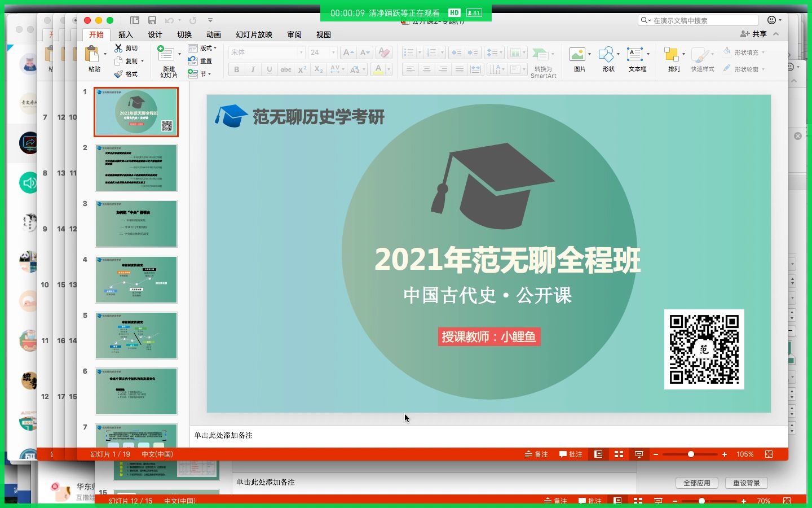Click the increase indent icon
The width and height of the screenshot is (812, 508).
click(473, 52)
